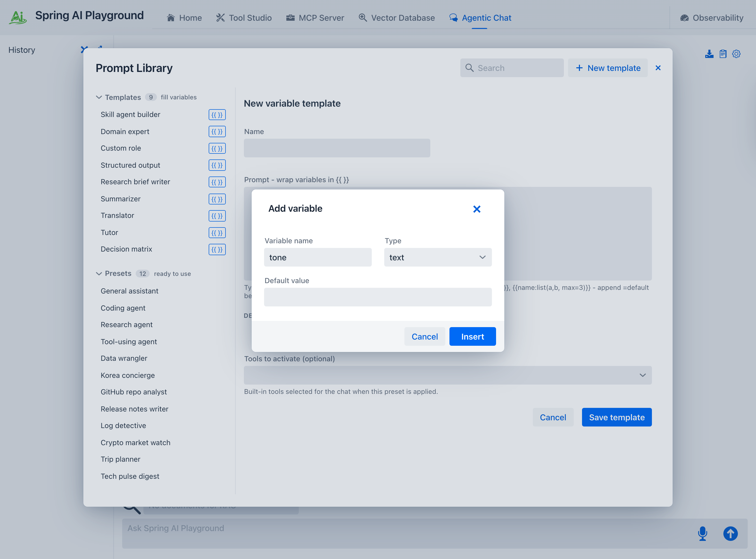Click the microphone icon in chat input
Screen dimensions: 756x559
pyautogui.click(x=702, y=534)
